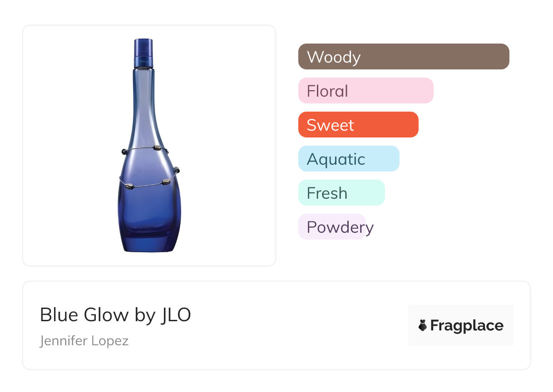553x392 pixels.
Task: Click the word JLO in the title
Action: [176, 315]
